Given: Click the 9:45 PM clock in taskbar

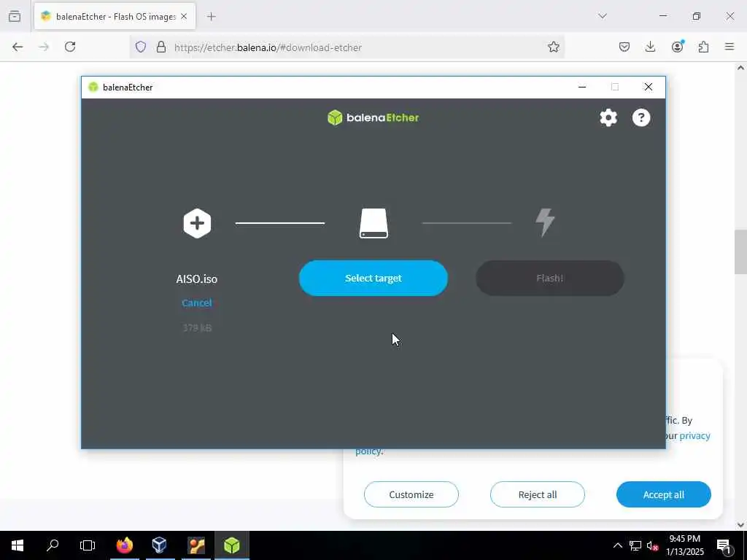Looking at the screenshot, I should [x=684, y=539].
